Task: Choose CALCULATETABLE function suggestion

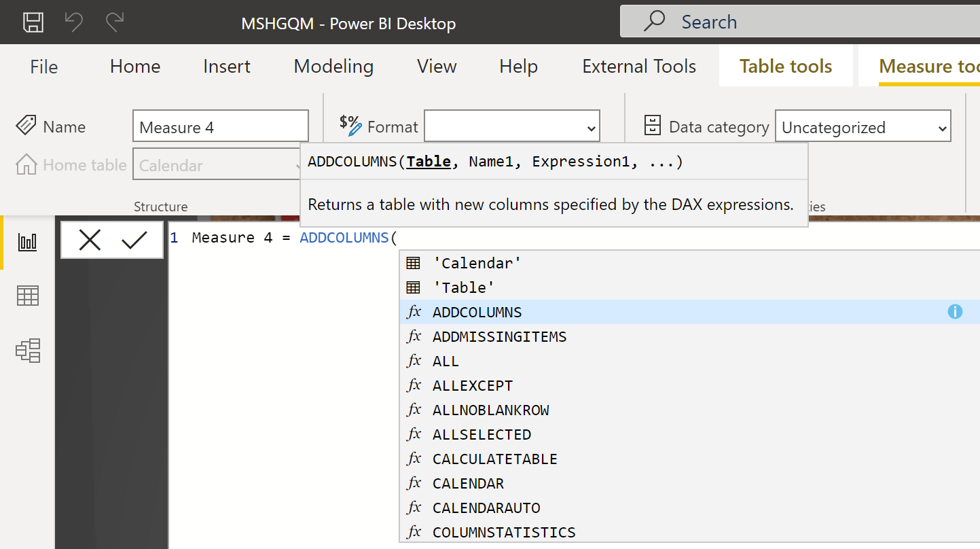Action: pos(689,459)
